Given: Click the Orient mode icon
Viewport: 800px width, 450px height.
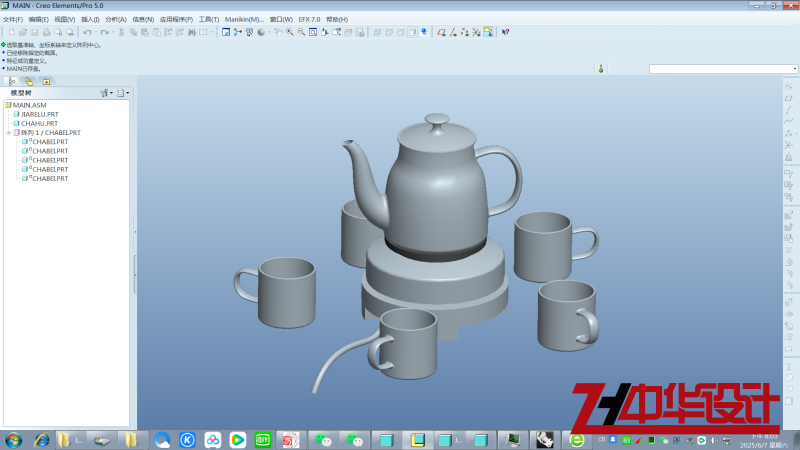Looking at the screenshot, I should tap(249, 32).
